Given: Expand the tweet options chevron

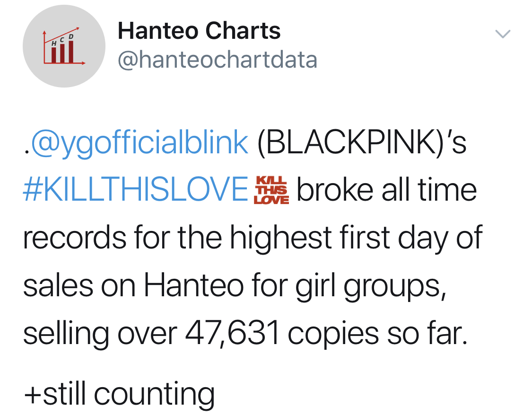Looking at the screenshot, I should coord(503,34).
